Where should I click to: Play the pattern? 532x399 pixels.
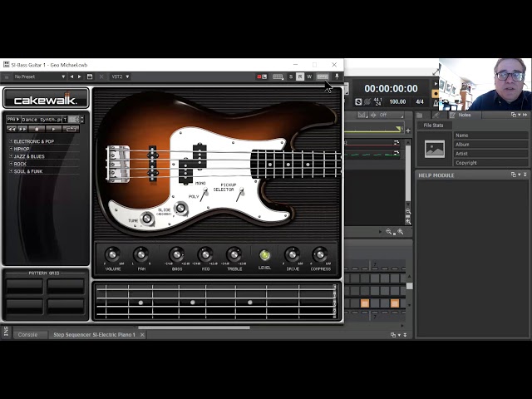pos(53,129)
